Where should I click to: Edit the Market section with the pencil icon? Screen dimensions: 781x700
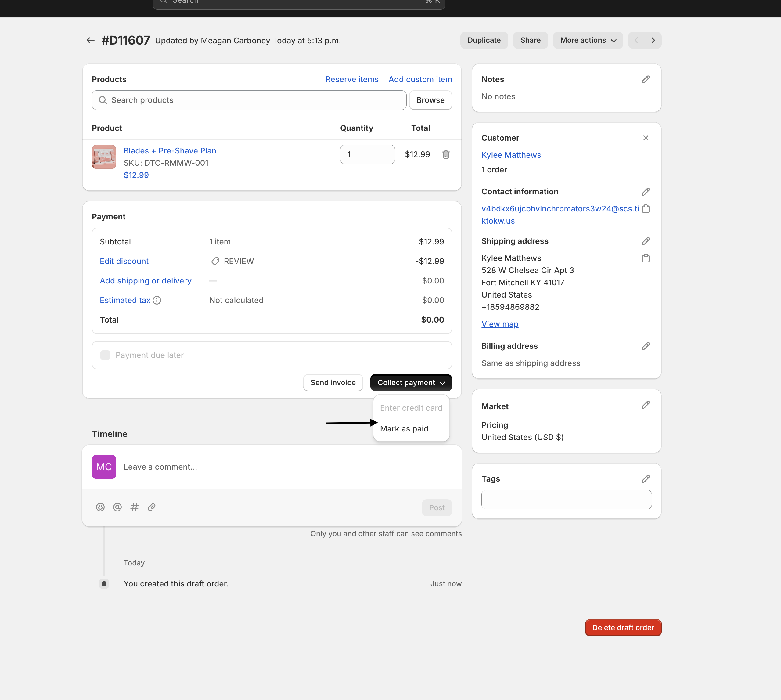[645, 405]
